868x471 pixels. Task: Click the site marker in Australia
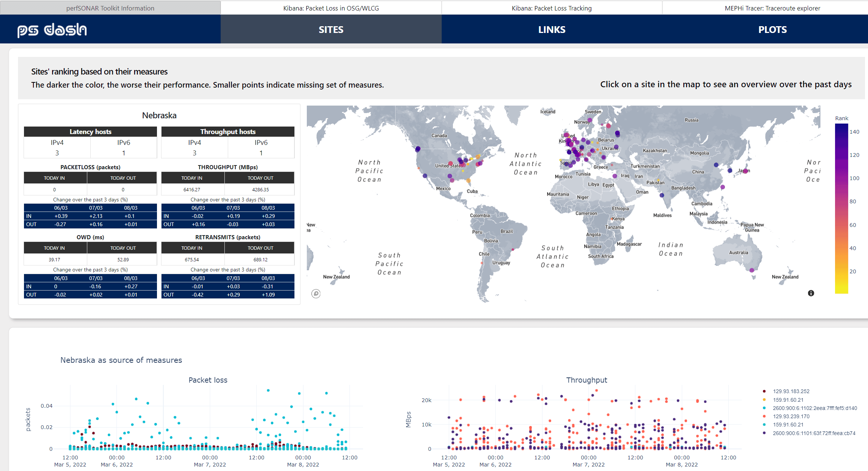point(751,270)
